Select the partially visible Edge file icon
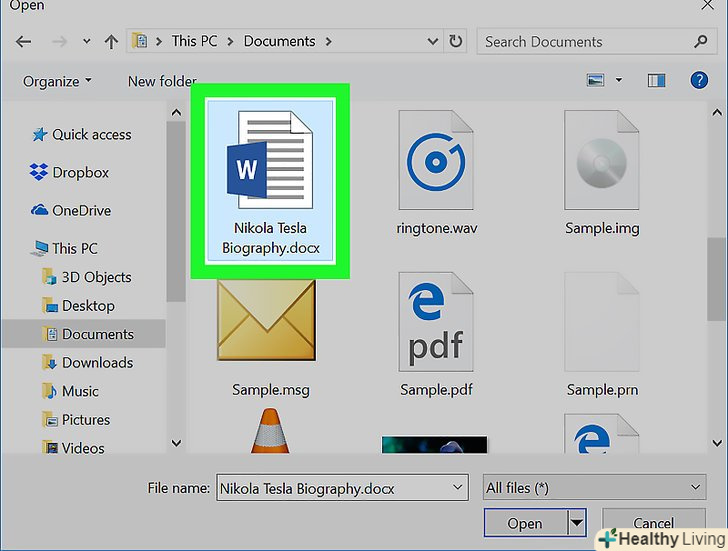The width and height of the screenshot is (728, 551). click(602, 433)
